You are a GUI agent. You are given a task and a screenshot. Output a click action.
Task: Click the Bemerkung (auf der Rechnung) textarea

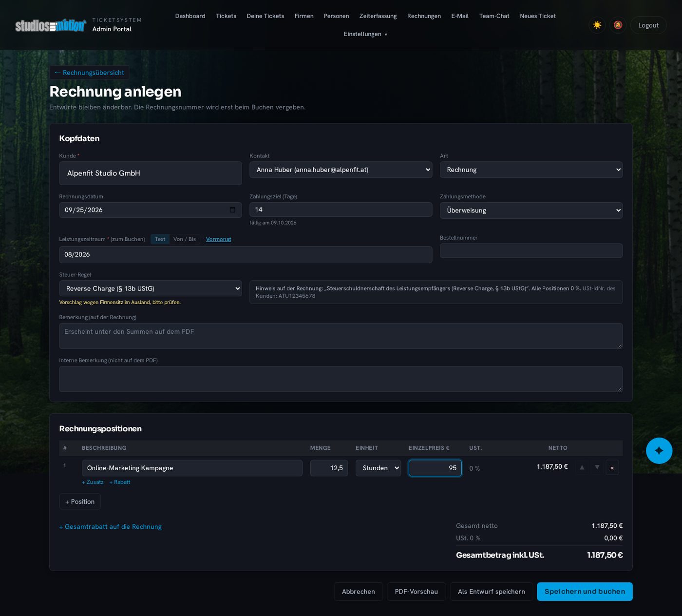point(341,336)
